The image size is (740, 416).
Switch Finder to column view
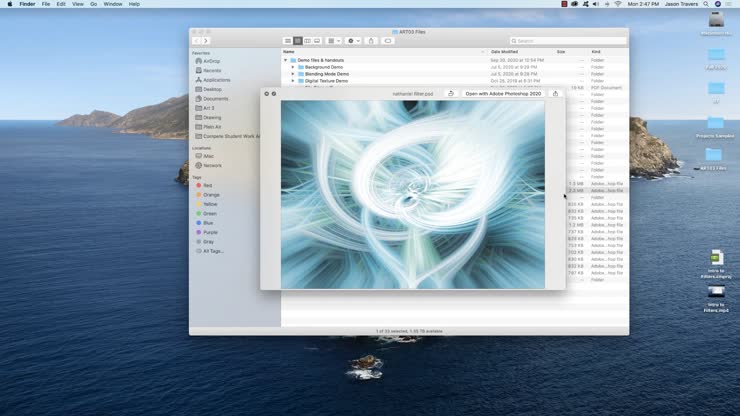click(x=307, y=41)
